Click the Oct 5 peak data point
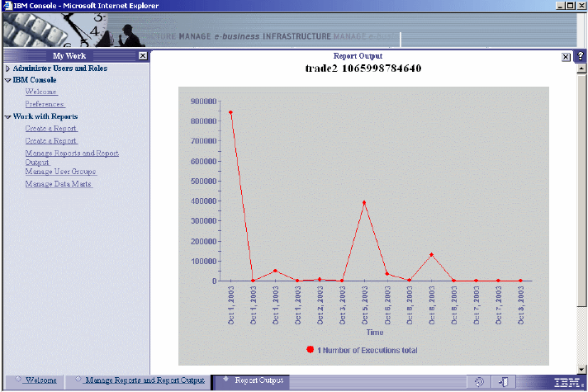Screen dimensions: 588x392 [364, 203]
